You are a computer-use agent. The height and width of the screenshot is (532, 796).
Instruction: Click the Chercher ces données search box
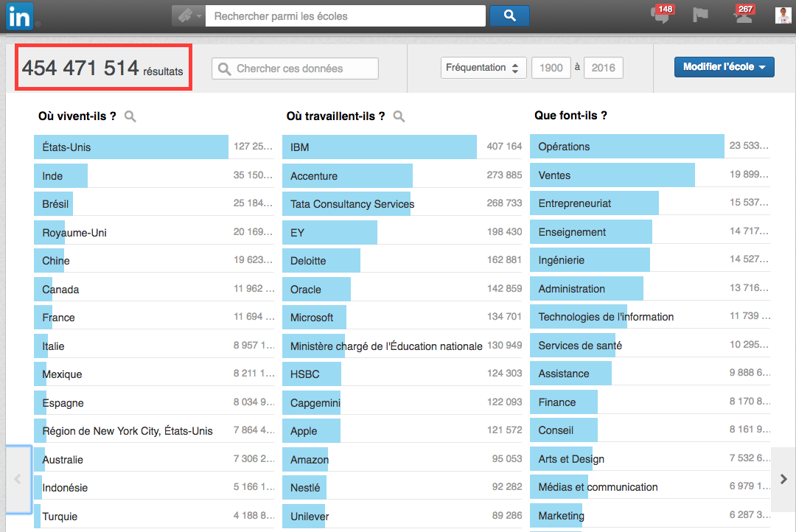click(295, 69)
